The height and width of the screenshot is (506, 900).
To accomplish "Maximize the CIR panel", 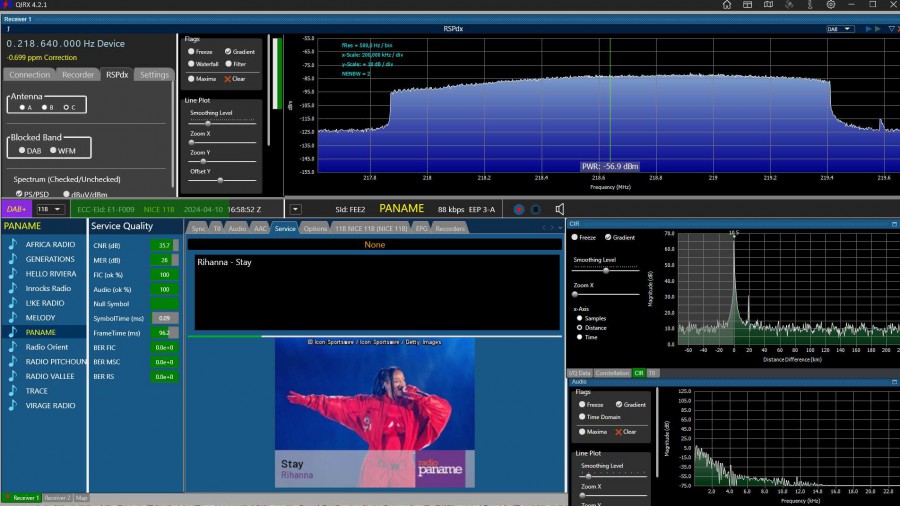I will coord(894,224).
